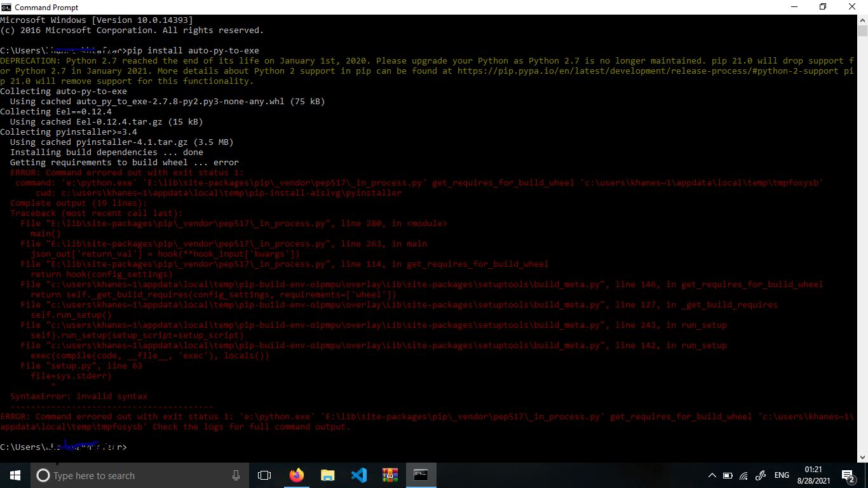Show hidden system tray icons
868x488 pixels.
[x=712, y=475]
